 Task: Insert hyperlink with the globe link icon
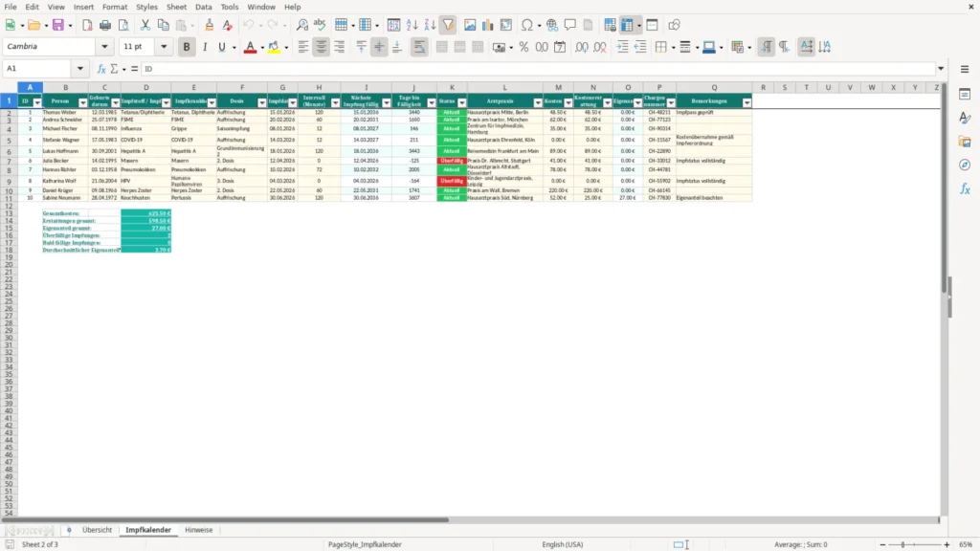click(552, 25)
